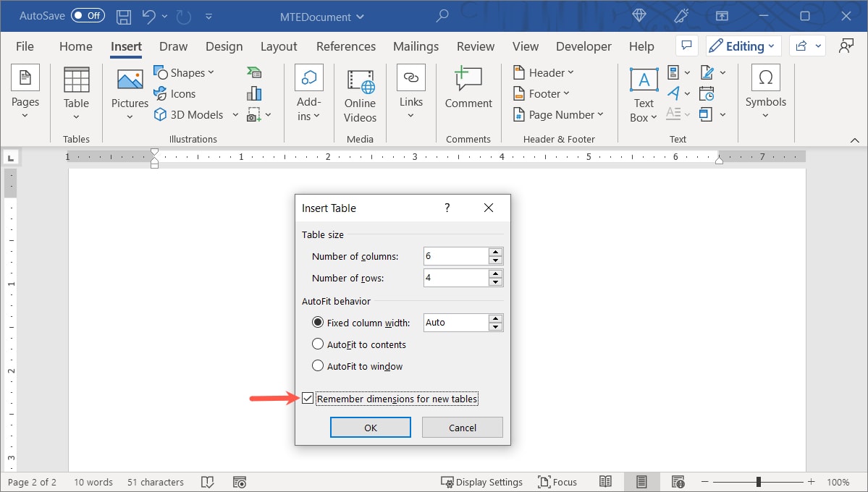Expand the Shapes dropdown

[x=211, y=72]
